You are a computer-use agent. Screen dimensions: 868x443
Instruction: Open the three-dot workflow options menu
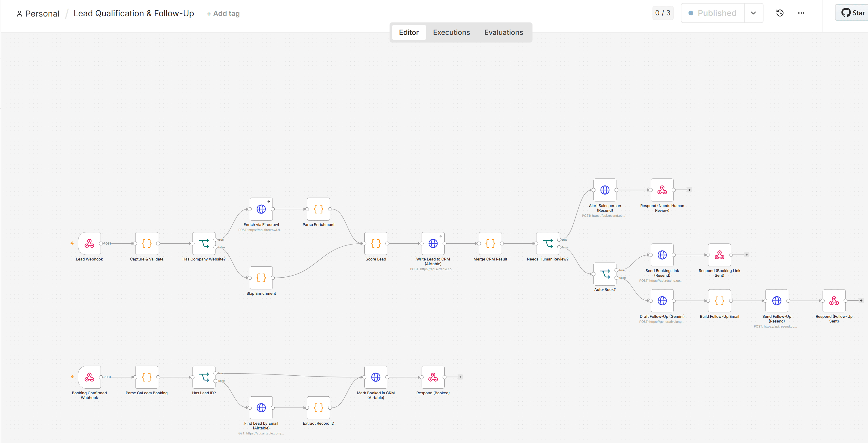click(801, 13)
